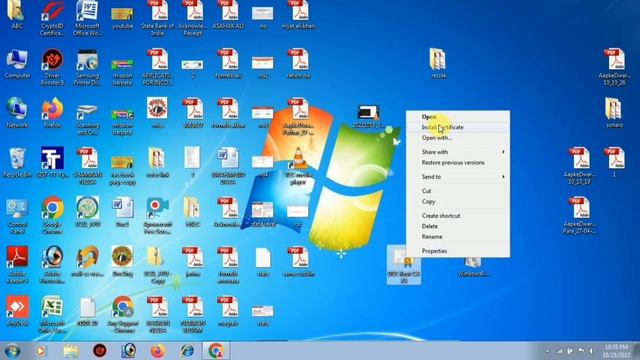
Task: Show hidden system tray icons
Action: (547, 351)
